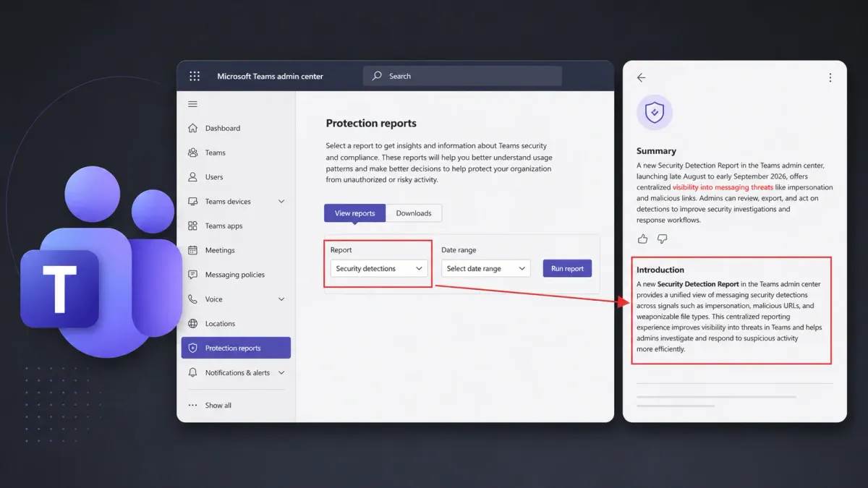Open the Users page link
Screen dimensions: 868x488
click(214, 176)
